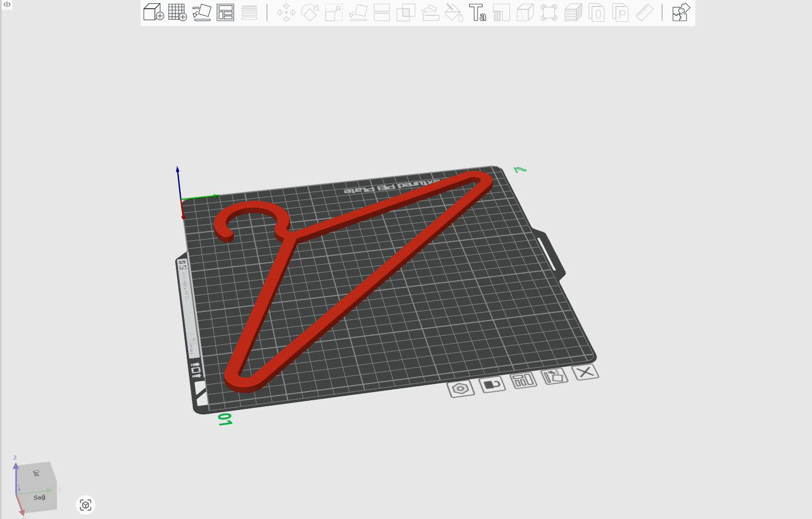The image size is (812, 519).
Task: Select the Cut tool
Action: coord(382,12)
